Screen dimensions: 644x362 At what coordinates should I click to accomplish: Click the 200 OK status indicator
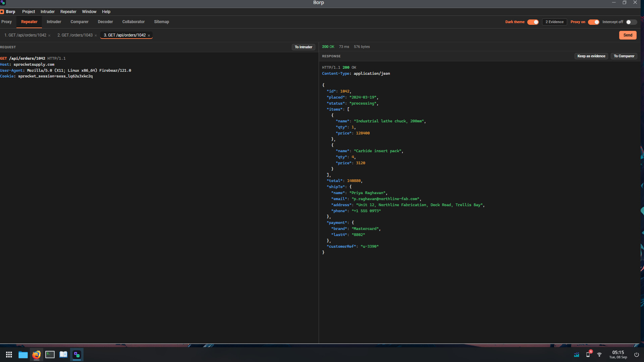[328, 47]
